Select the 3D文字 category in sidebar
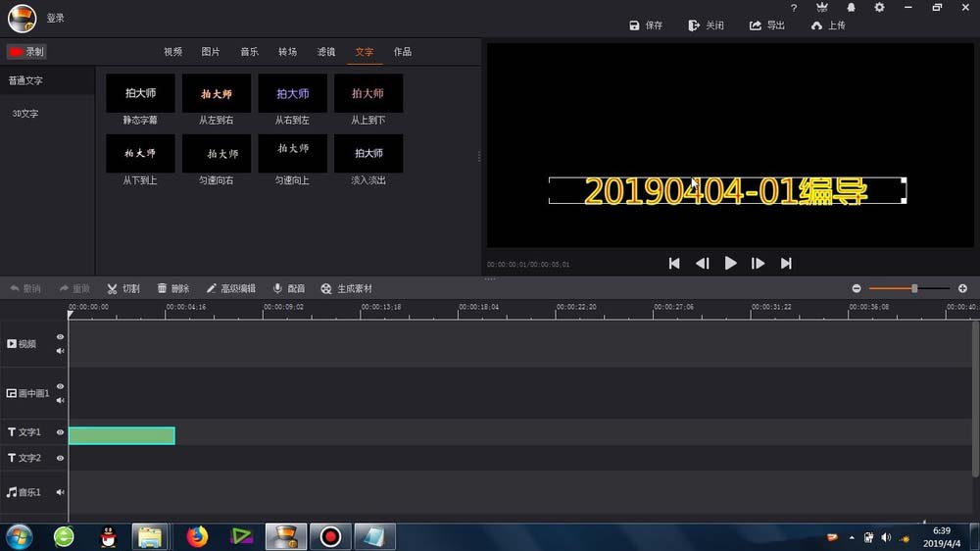Viewport: 980px width, 551px height. 25,114
